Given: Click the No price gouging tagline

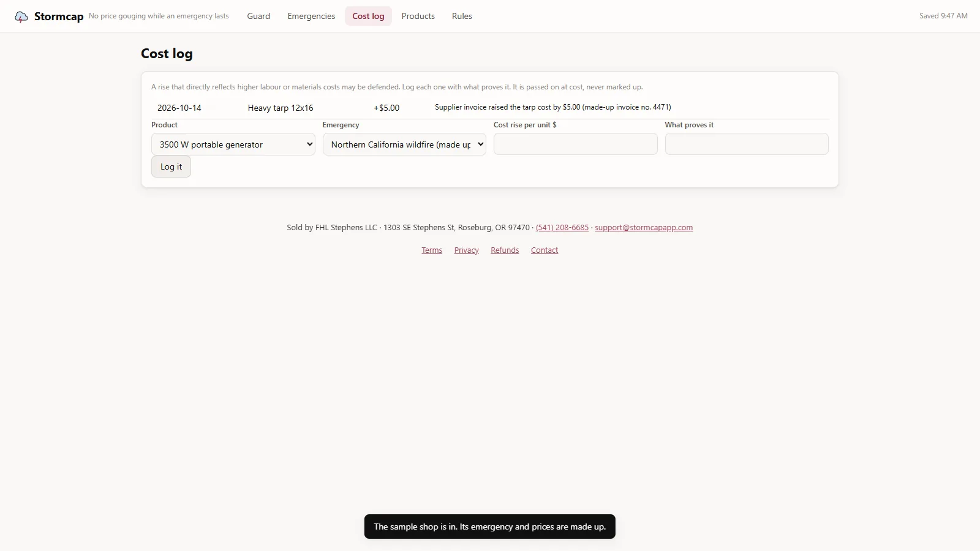Looking at the screenshot, I should [159, 16].
